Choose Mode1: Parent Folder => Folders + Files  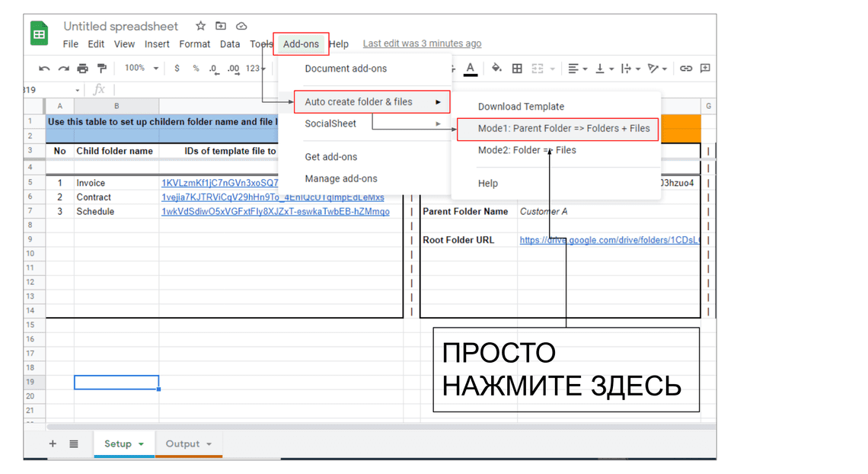coord(563,129)
